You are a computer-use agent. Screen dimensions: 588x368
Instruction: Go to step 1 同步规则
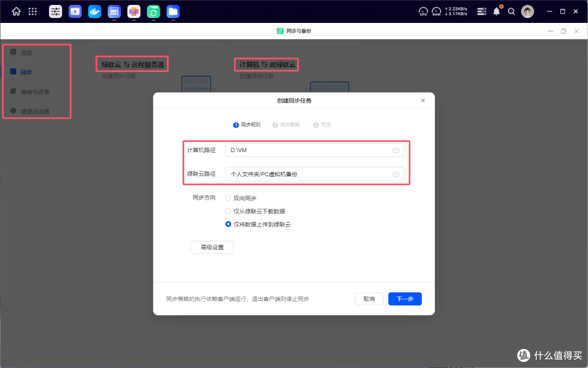click(247, 125)
